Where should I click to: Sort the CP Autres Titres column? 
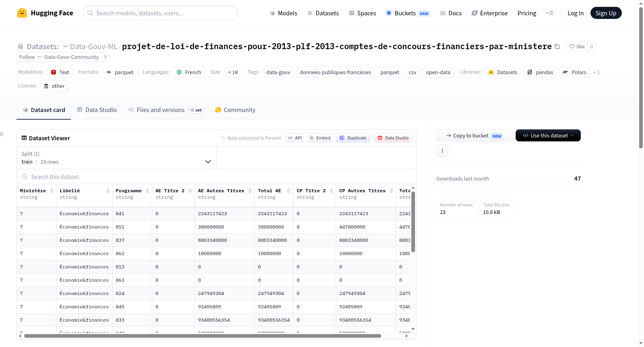pos(391,191)
